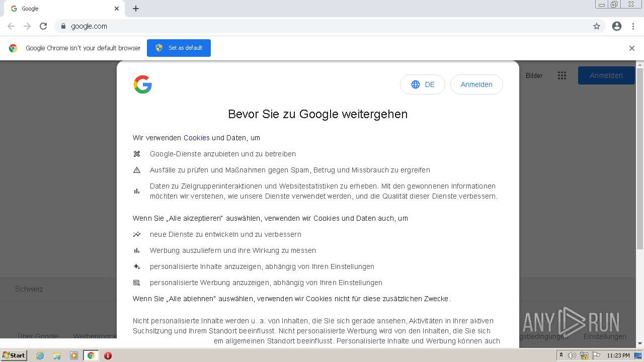Go back with the browser back arrow

click(x=11, y=26)
